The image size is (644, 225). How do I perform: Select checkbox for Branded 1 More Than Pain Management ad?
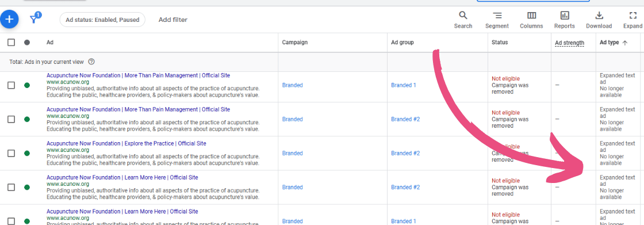click(11, 85)
